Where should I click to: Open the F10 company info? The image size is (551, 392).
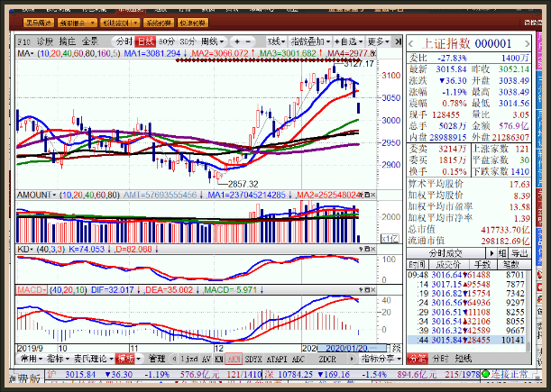[23, 41]
